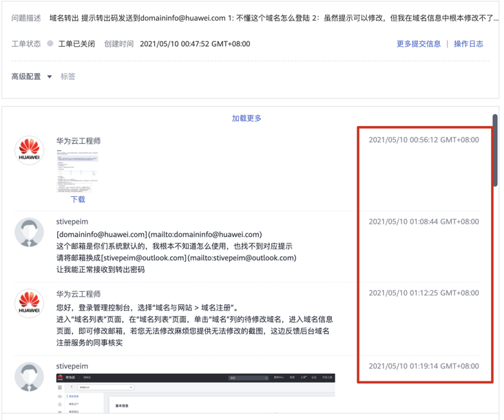Screen dimensions: 504x420
Task: Select timestamp 2021/05/10 00:56:12
Action: point(423,140)
